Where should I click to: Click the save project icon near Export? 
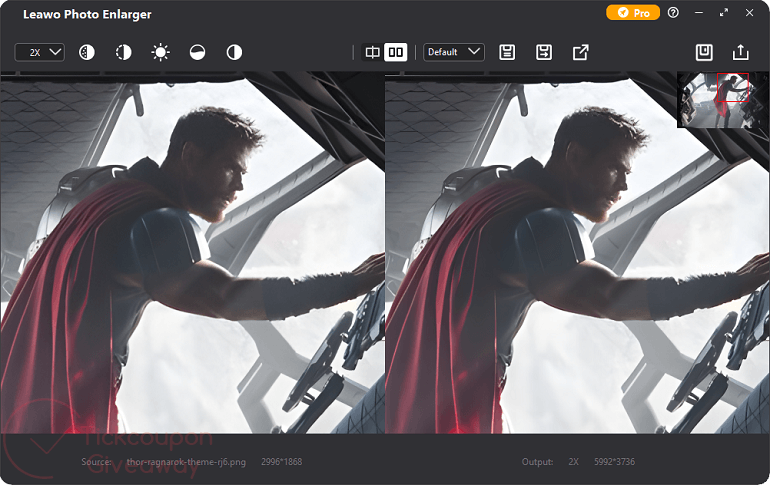tap(704, 52)
